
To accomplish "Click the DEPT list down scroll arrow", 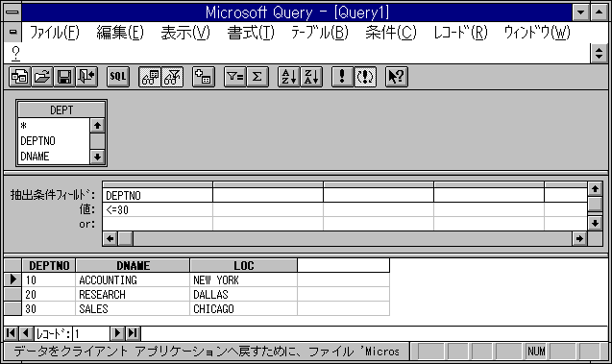I will pos(97,157).
